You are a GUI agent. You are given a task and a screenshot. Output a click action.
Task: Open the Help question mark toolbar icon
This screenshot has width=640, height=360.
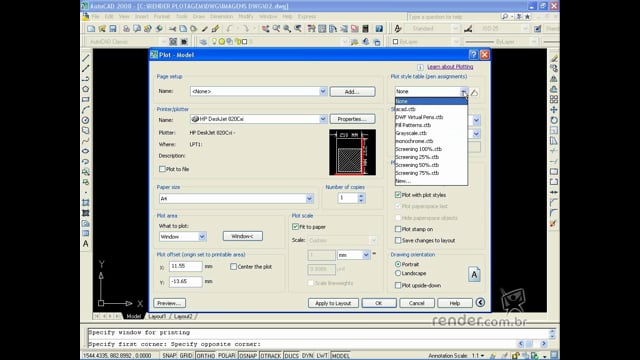(379, 29)
